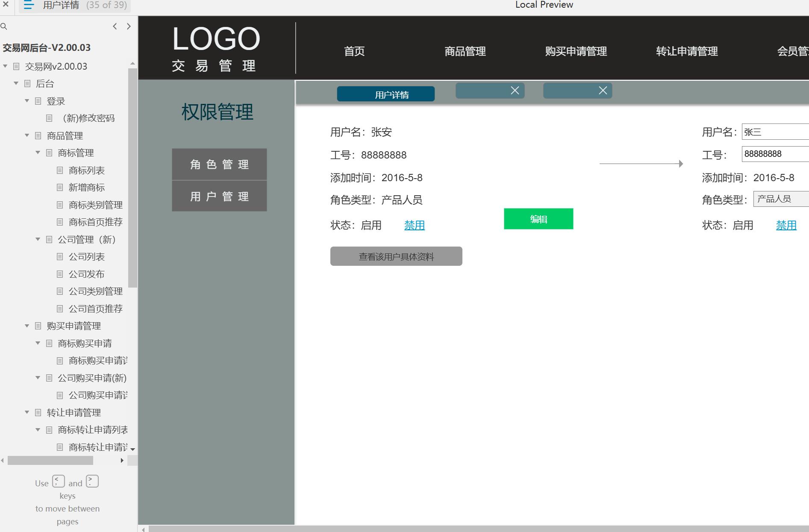
Task: Open the 商标转让申请列表 tree item
Action: (x=93, y=430)
